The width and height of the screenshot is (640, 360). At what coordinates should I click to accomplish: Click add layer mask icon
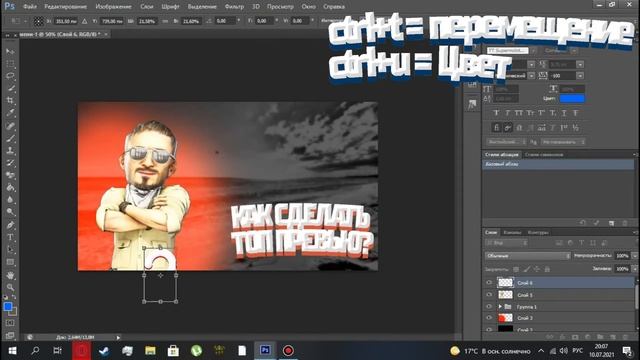(575, 337)
